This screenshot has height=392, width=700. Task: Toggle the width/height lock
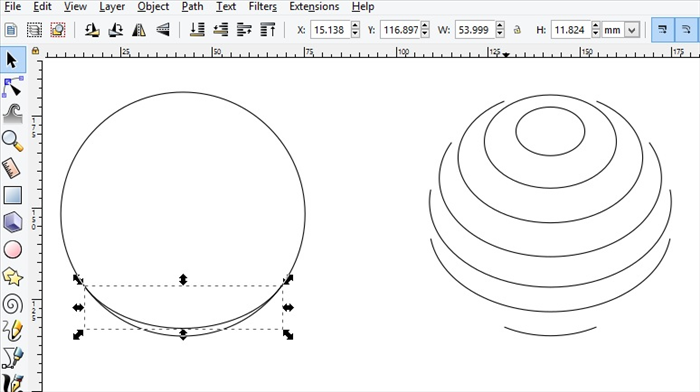tap(517, 30)
